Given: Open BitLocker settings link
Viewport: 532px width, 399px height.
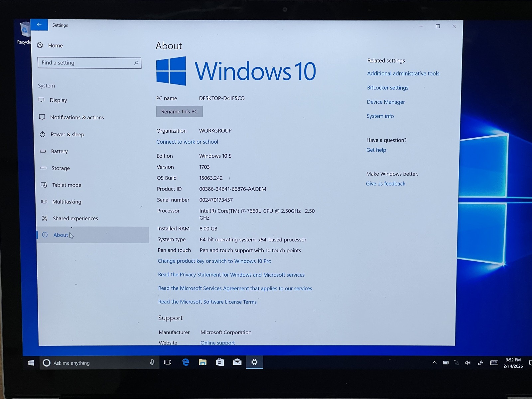Looking at the screenshot, I should tap(388, 88).
